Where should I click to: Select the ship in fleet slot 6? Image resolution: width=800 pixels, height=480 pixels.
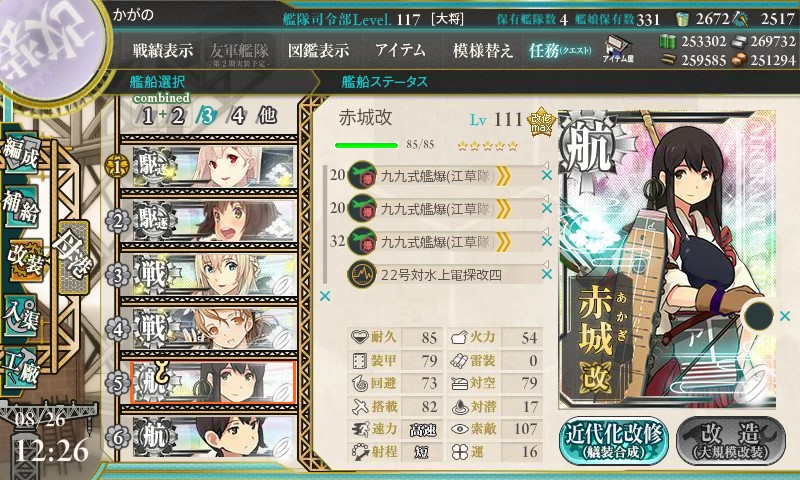tap(213, 437)
